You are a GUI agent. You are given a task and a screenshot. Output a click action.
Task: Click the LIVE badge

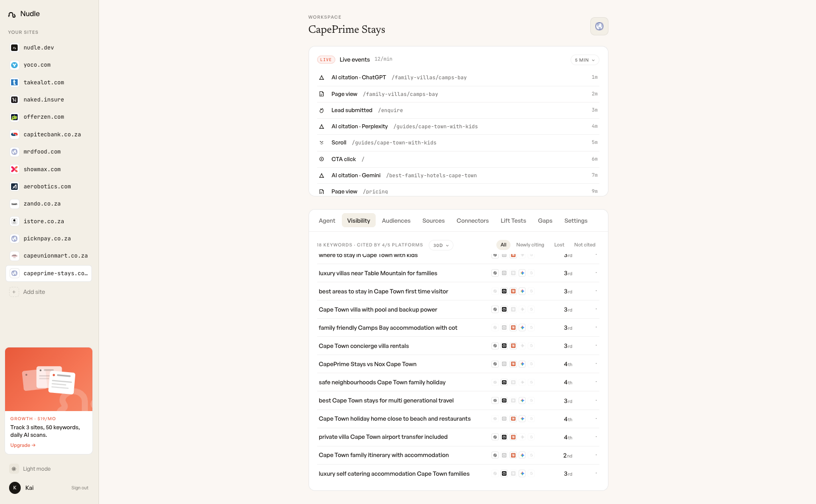[326, 60]
